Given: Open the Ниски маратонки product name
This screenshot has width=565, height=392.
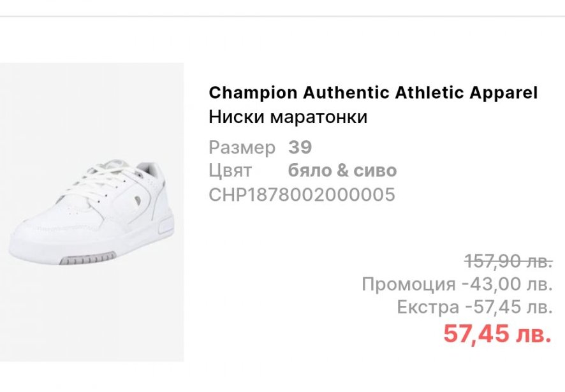Looking at the screenshot, I should tap(288, 118).
